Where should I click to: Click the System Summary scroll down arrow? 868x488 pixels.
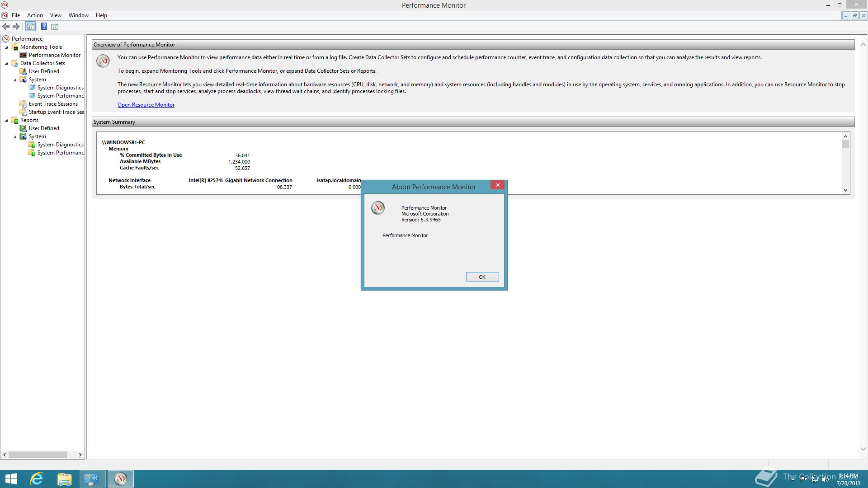[x=846, y=190]
